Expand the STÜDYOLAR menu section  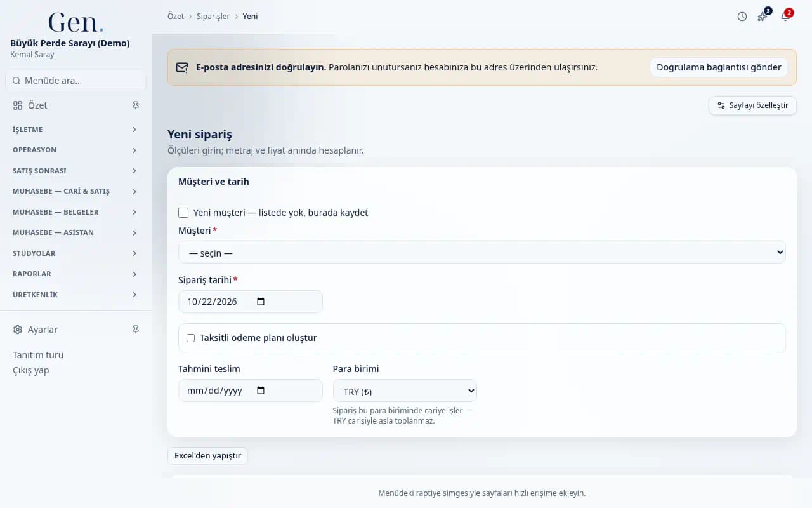[75, 253]
